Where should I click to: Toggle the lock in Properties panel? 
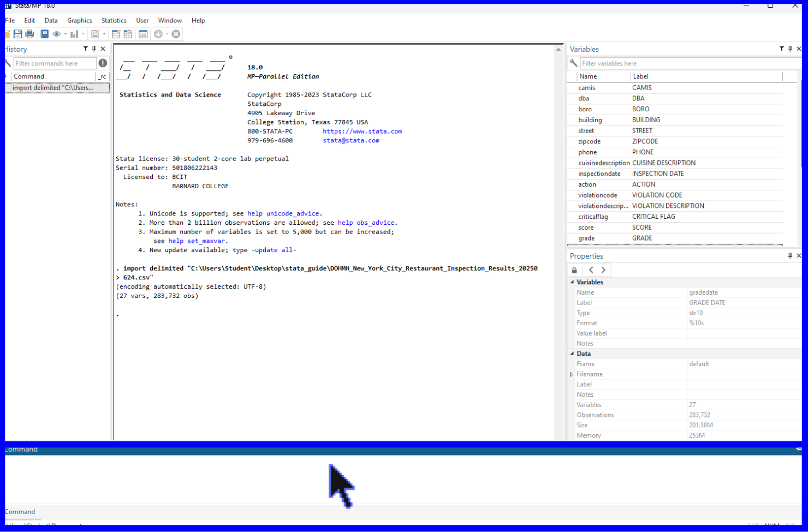(x=574, y=270)
